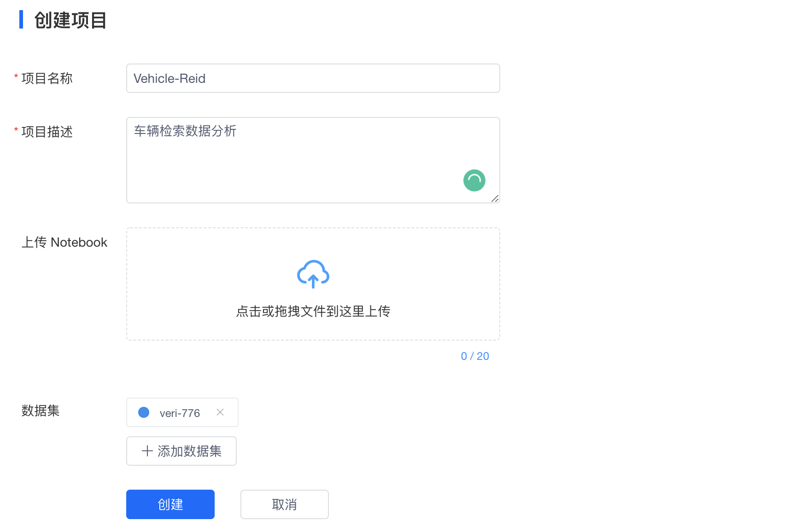Click the blue dot on veri-776 tag
This screenshot has height=532, width=795.
point(144,412)
